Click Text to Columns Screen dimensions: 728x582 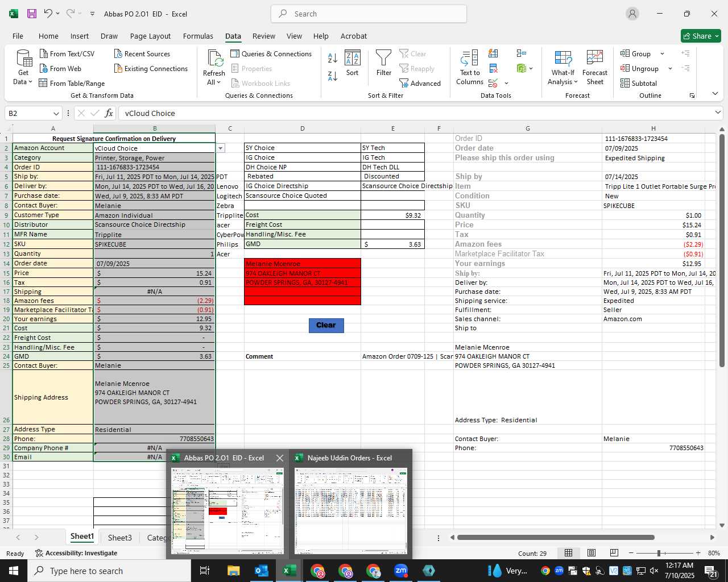click(x=470, y=68)
